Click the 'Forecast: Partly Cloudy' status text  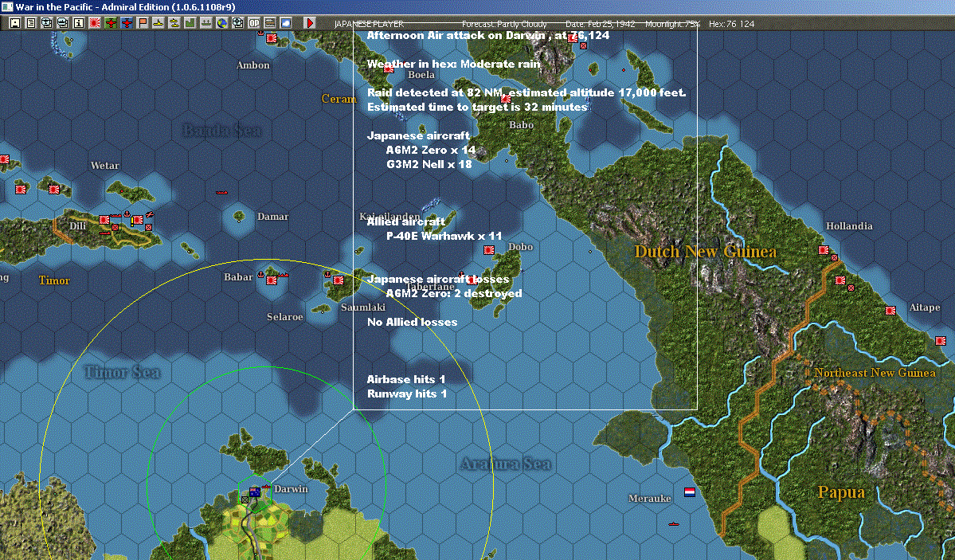pyautogui.click(x=504, y=24)
